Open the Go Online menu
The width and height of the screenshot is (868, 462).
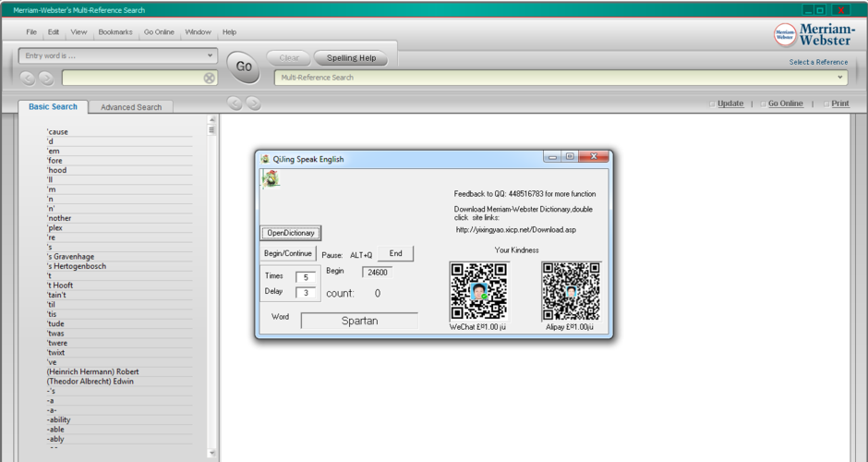[159, 32]
